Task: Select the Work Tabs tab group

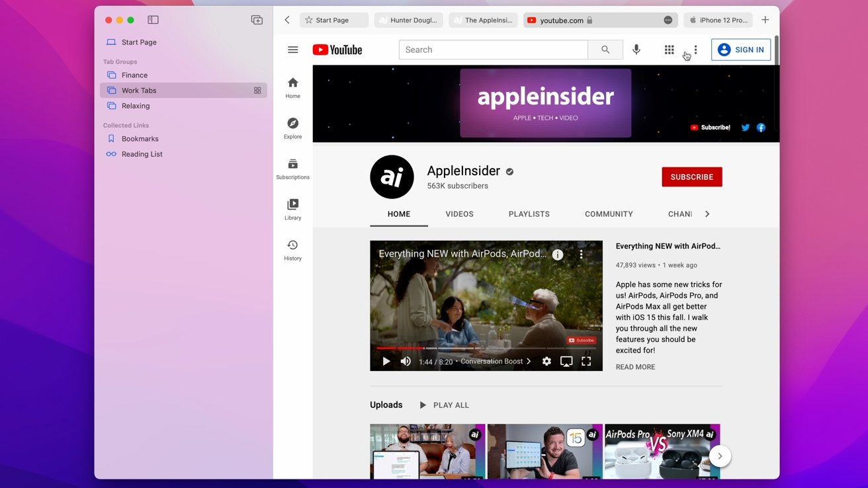Action: (183, 91)
